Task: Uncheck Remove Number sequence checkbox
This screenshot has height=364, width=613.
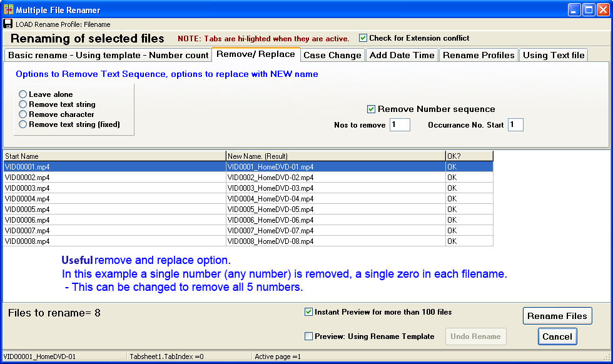Action: pyautogui.click(x=372, y=109)
